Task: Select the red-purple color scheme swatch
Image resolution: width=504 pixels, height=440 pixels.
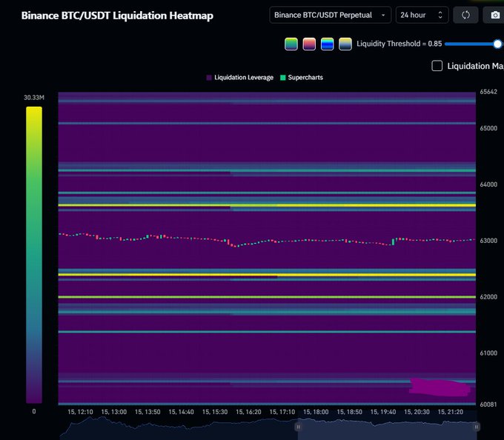Action: click(309, 44)
